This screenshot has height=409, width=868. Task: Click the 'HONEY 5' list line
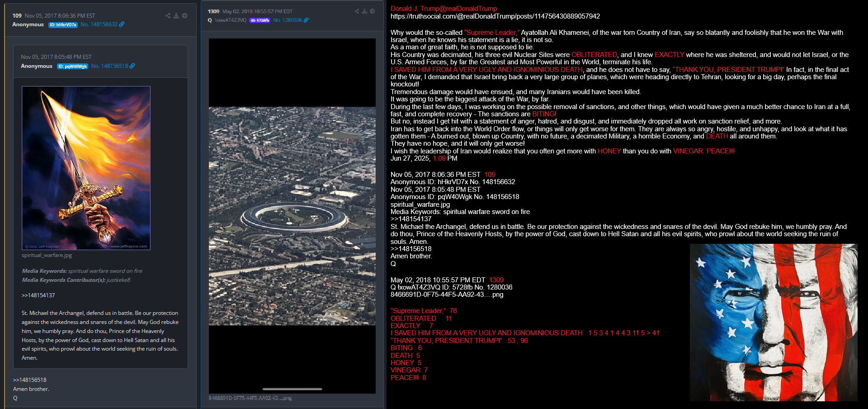(x=406, y=363)
